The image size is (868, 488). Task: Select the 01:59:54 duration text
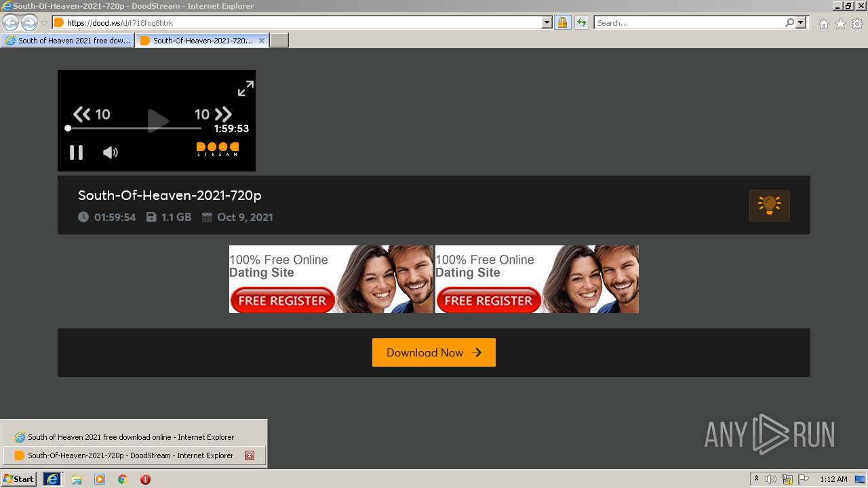115,218
